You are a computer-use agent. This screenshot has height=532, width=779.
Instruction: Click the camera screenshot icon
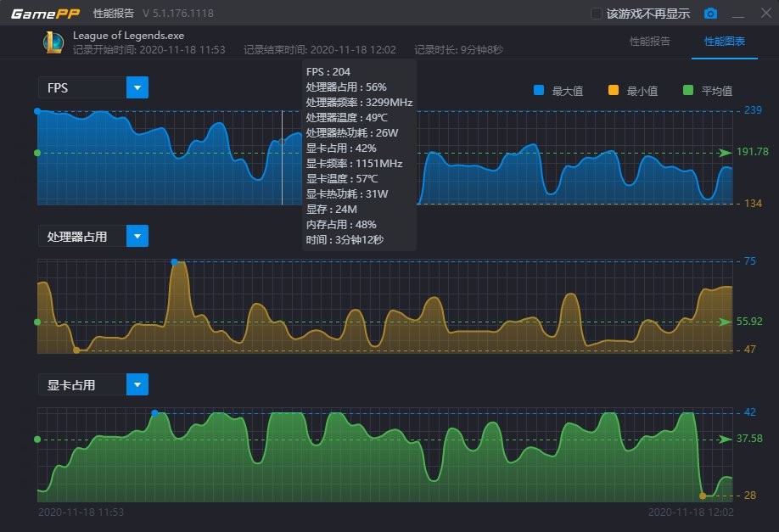(x=710, y=14)
